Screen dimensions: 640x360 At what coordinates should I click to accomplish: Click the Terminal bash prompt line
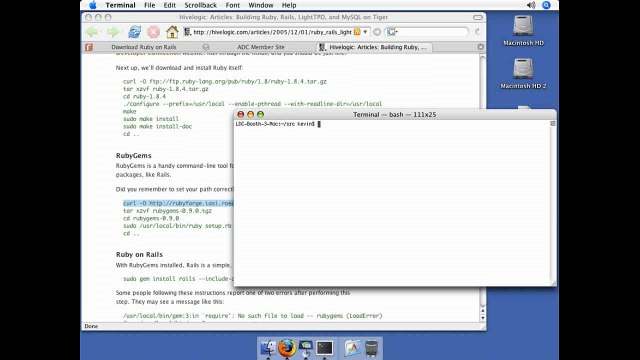[278, 124]
